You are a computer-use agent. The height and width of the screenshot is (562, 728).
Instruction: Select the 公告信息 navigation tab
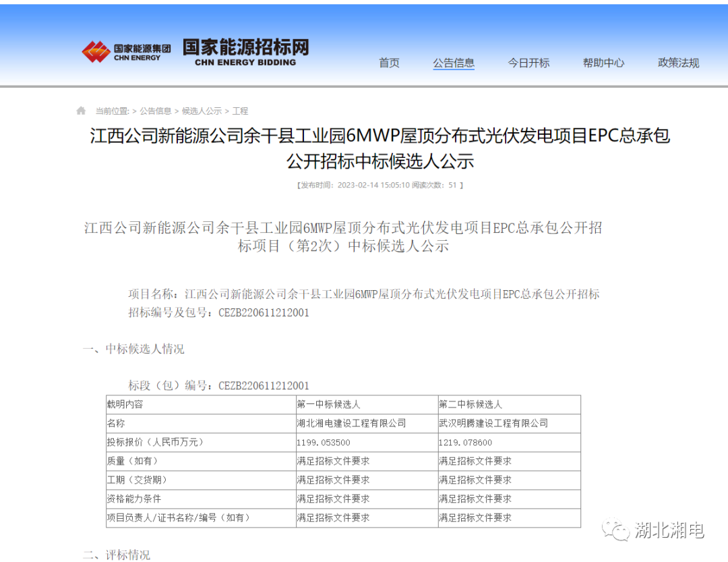tap(453, 62)
